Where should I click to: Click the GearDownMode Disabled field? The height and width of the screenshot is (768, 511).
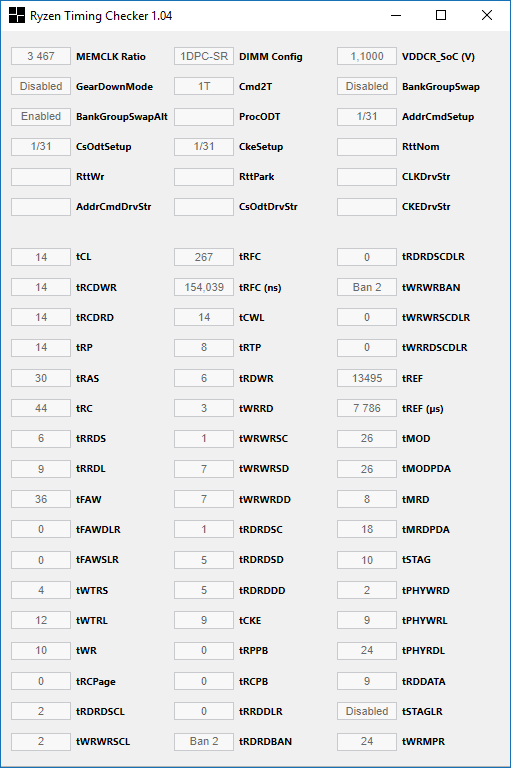coord(41,86)
